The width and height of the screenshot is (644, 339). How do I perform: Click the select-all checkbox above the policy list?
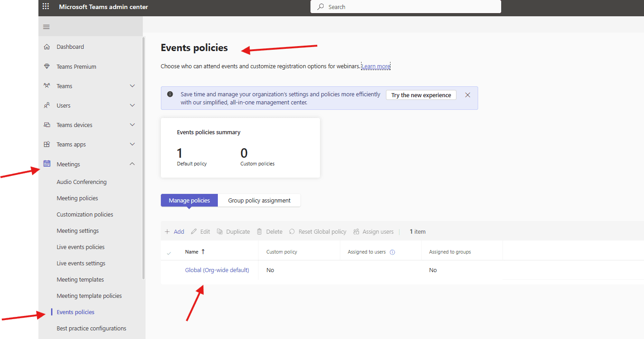(x=169, y=252)
